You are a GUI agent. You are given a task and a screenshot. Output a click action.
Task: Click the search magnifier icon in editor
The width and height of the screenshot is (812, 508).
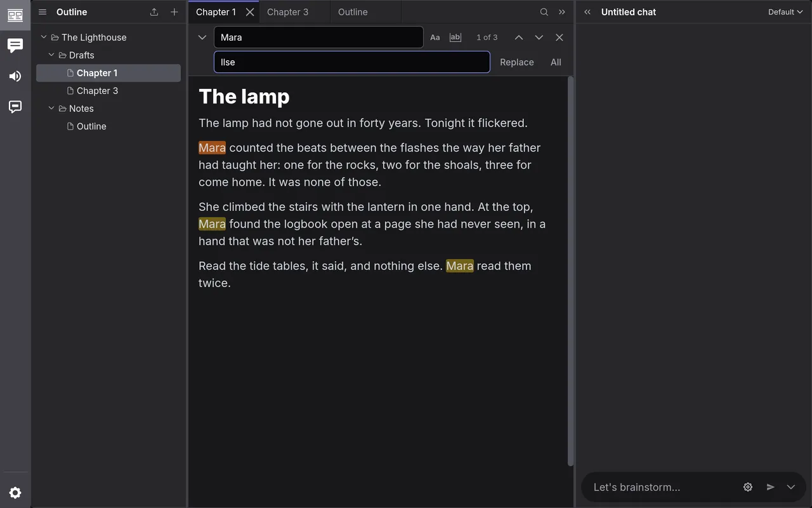pos(544,12)
